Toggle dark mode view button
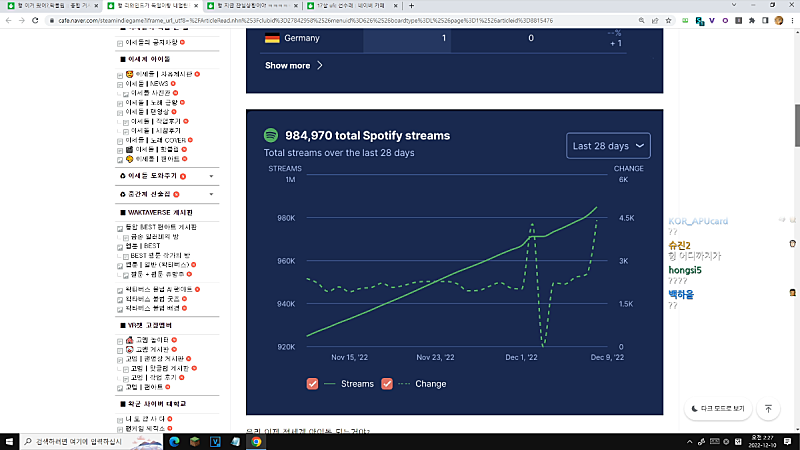This screenshot has height=450, width=800. 718,409
